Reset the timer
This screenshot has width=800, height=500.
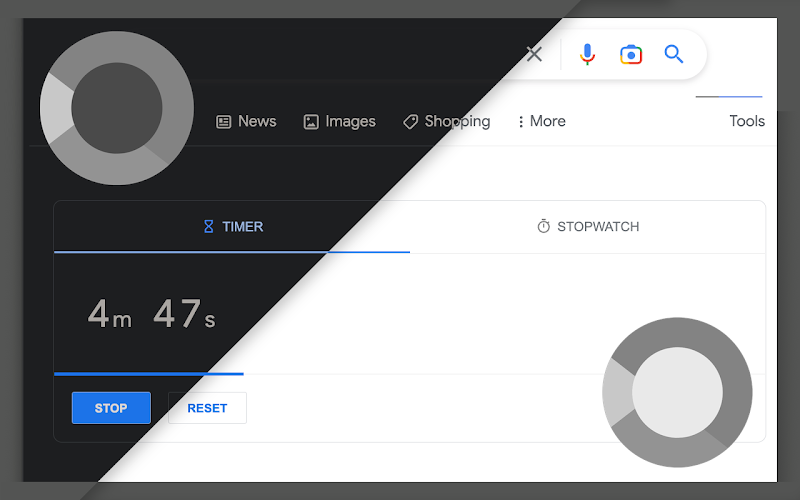[207, 408]
